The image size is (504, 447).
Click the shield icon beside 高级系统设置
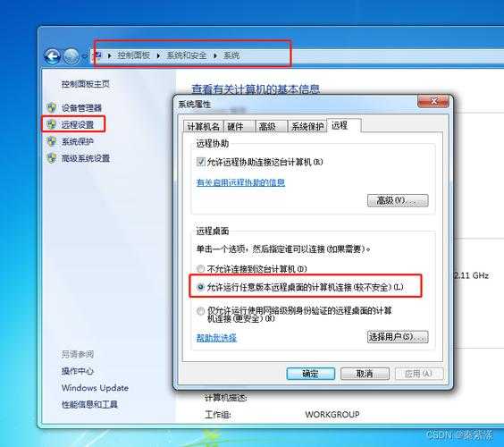52,158
